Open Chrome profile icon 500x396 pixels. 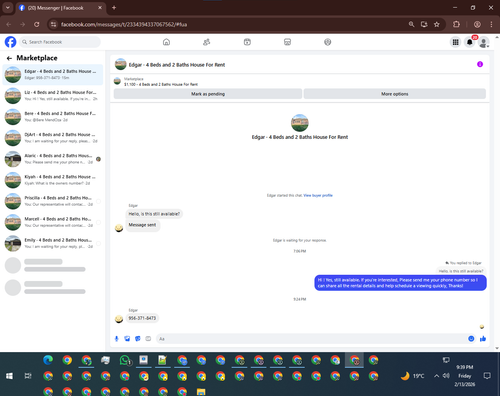coord(477,24)
